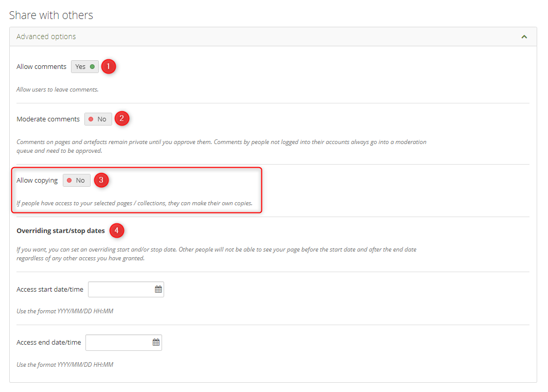Click the Advanced options header title
This screenshot has width=548, height=392.
(x=46, y=37)
